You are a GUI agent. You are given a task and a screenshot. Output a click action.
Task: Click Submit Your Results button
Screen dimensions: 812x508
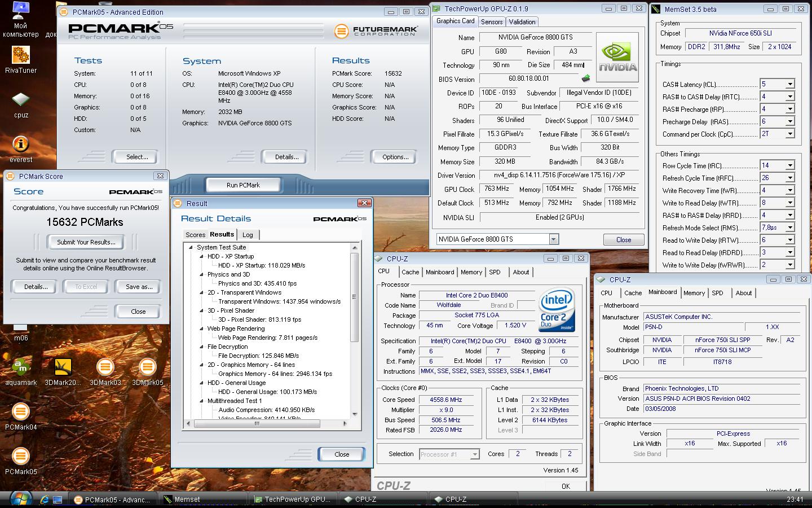point(86,242)
